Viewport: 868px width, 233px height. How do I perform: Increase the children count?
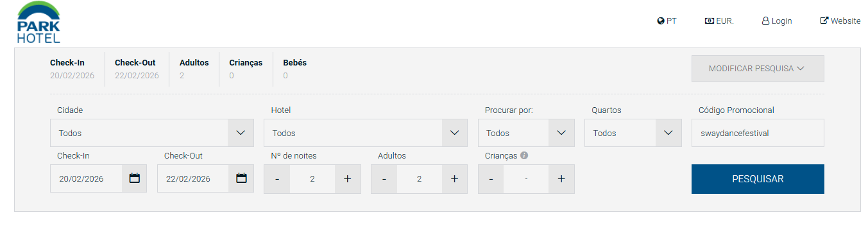pyautogui.click(x=561, y=179)
